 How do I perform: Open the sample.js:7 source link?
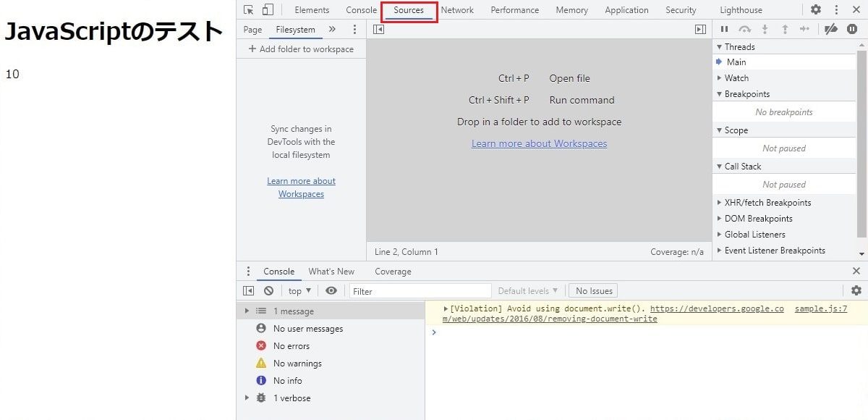tap(820, 309)
